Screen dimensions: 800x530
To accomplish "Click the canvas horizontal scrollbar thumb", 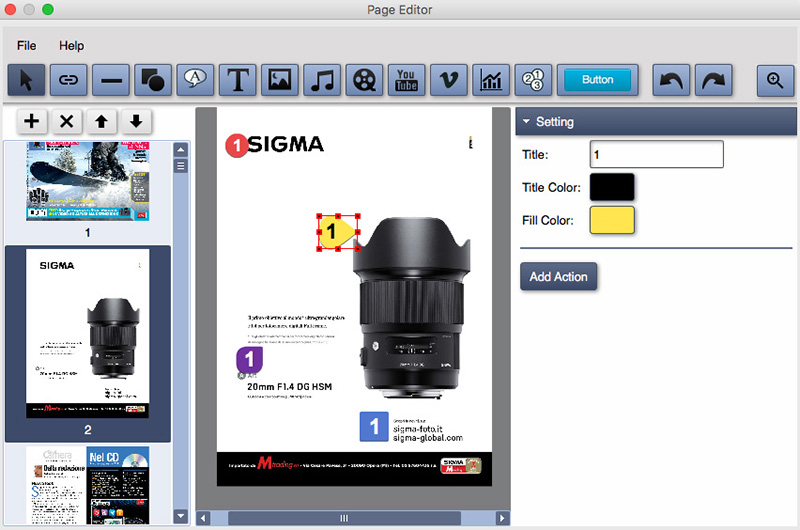I will 344,518.
